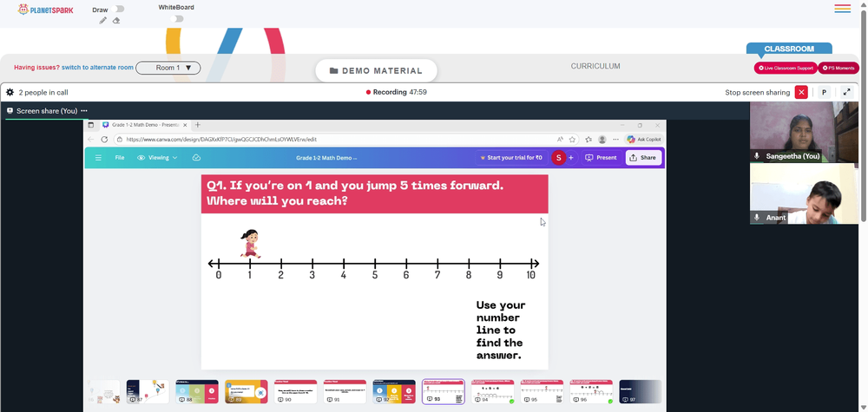Click the PlanetSpark logo
Screen dimensions: 868x412
45,10
